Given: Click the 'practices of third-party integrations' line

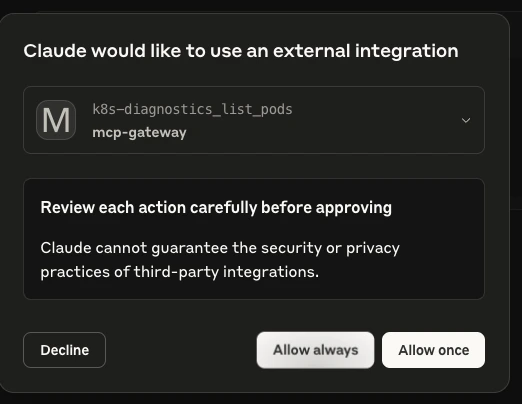Looking at the screenshot, I should click(180, 272).
